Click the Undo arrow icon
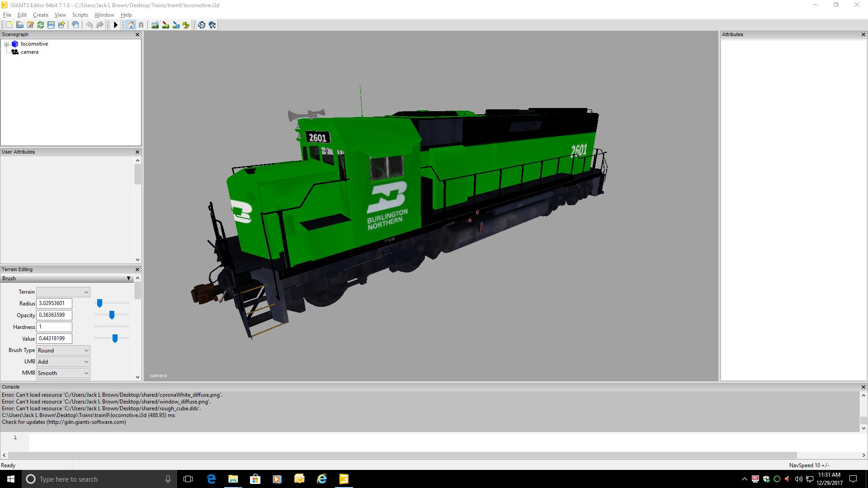This screenshot has height=488, width=868. (x=90, y=25)
